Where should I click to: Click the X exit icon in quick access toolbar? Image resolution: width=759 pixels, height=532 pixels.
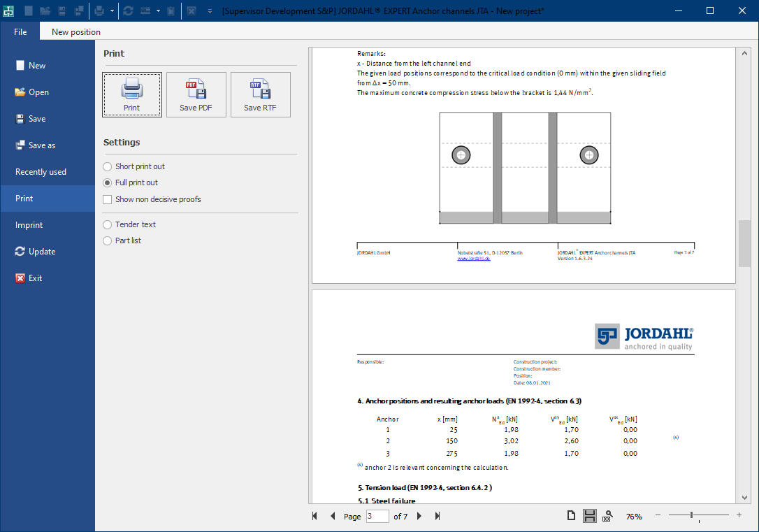191,10
